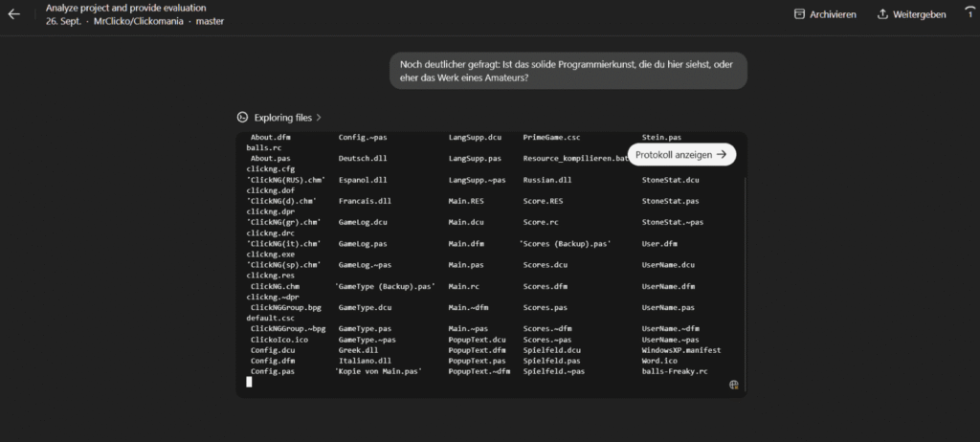The image size is (980, 442).
Task: Open the MrClicko/Clickomania repository label
Action: click(x=139, y=21)
